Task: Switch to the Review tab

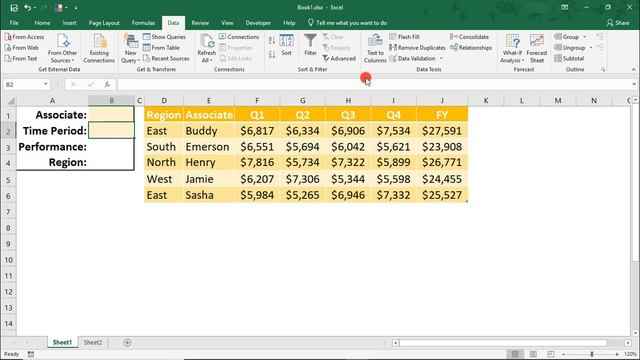Action: (200, 23)
